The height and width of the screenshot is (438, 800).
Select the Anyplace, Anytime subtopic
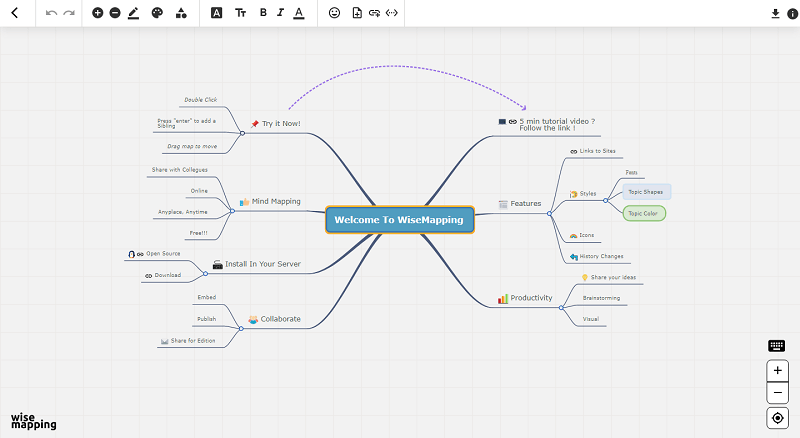(x=183, y=212)
